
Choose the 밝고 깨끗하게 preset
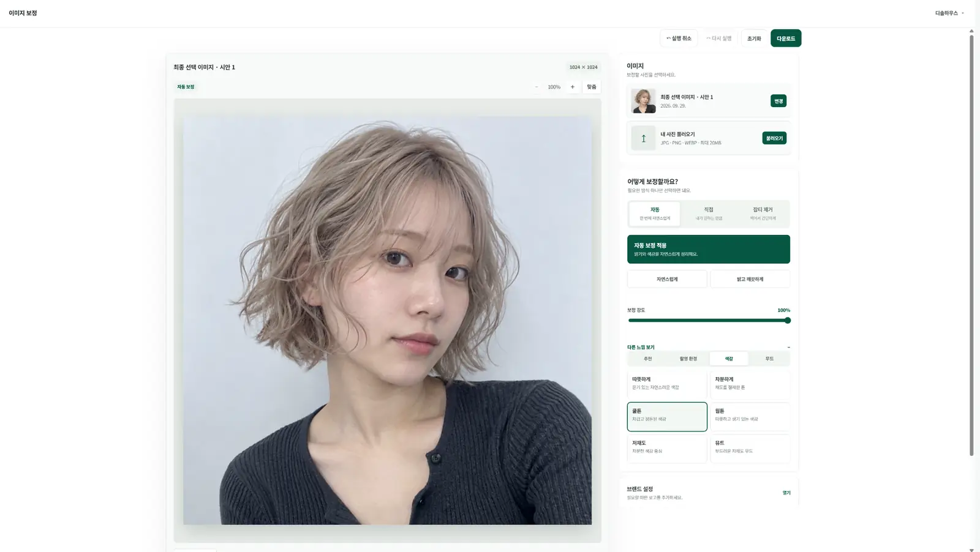coord(750,279)
